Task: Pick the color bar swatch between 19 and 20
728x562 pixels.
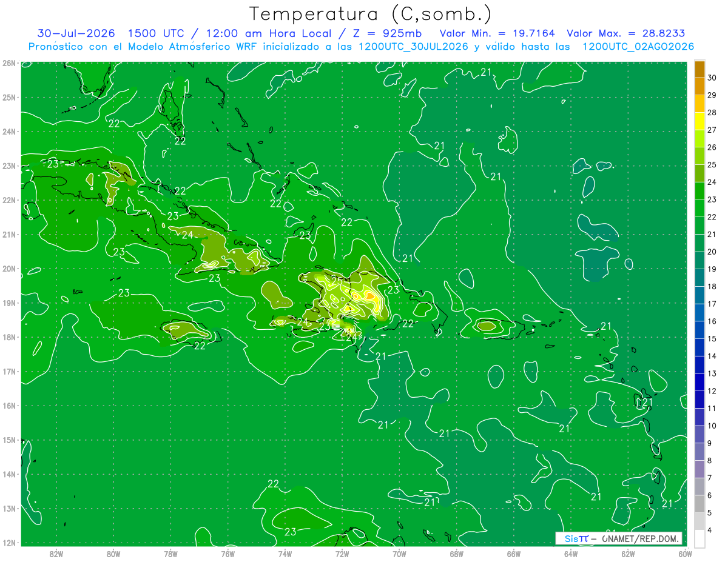Action: (x=699, y=261)
